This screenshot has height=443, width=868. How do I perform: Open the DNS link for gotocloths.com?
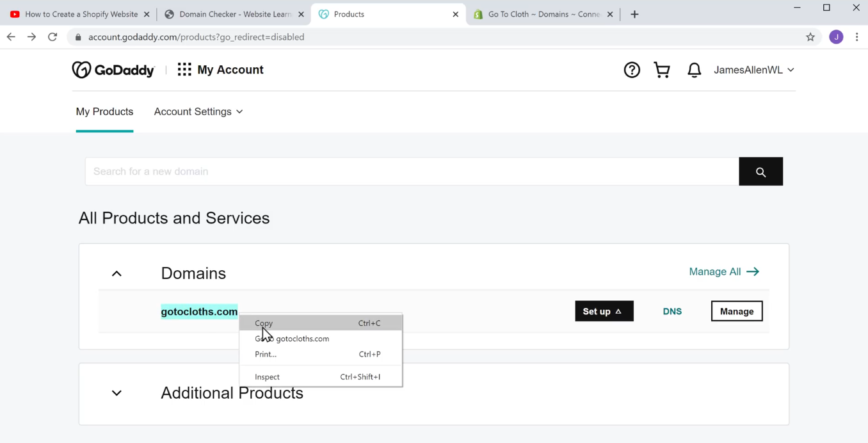672,311
